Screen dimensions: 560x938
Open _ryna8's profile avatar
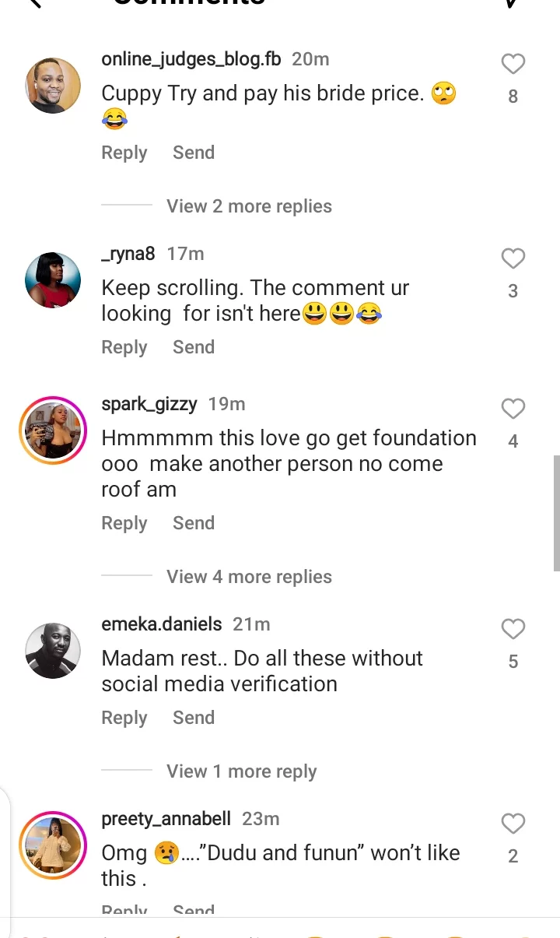[54, 280]
